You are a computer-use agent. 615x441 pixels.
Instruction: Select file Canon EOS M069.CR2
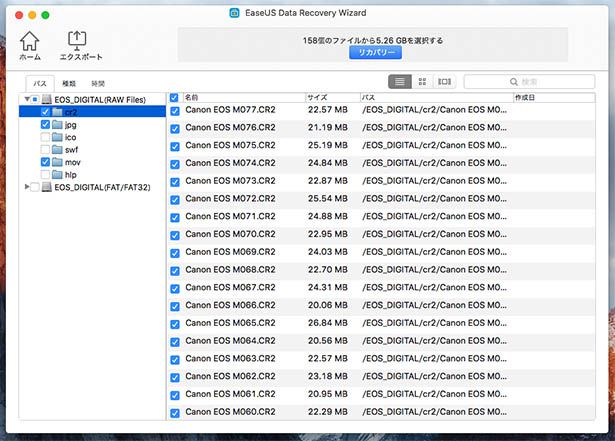click(230, 252)
